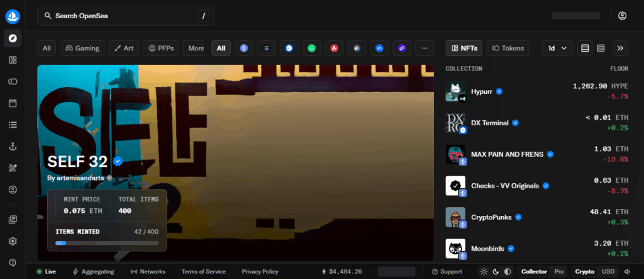The width and height of the screenshot is (644, 279).
Task: Switch to light theme sun icon
Action: pyautogui.click(x=484, y=271)
